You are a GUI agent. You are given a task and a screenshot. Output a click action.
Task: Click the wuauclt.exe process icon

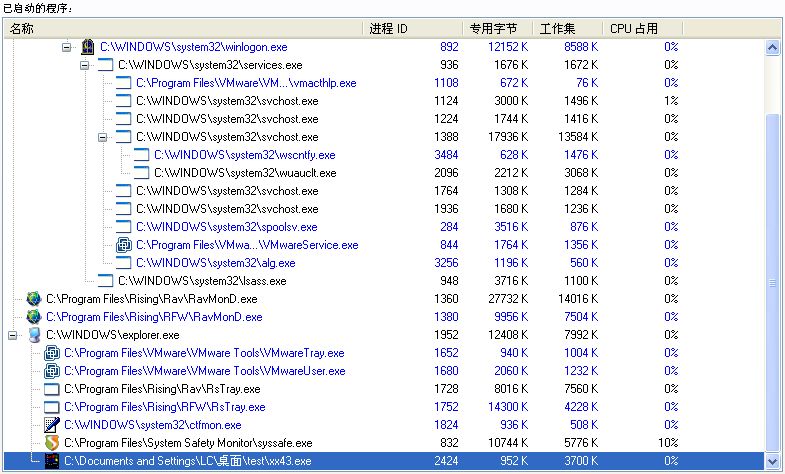141,173
